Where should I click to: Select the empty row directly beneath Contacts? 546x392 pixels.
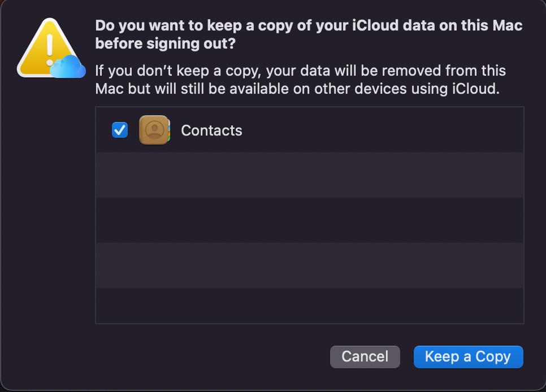point(310,175)
